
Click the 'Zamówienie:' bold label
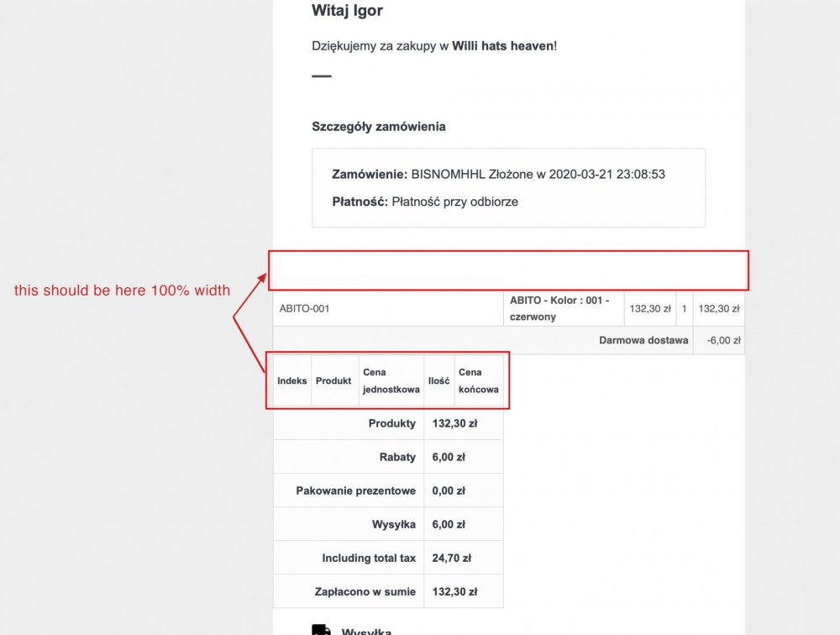coord(370,174)
